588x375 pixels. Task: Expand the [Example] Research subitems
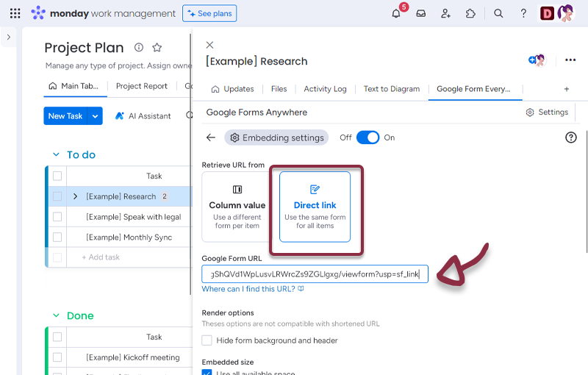click(x=75, y=196)
